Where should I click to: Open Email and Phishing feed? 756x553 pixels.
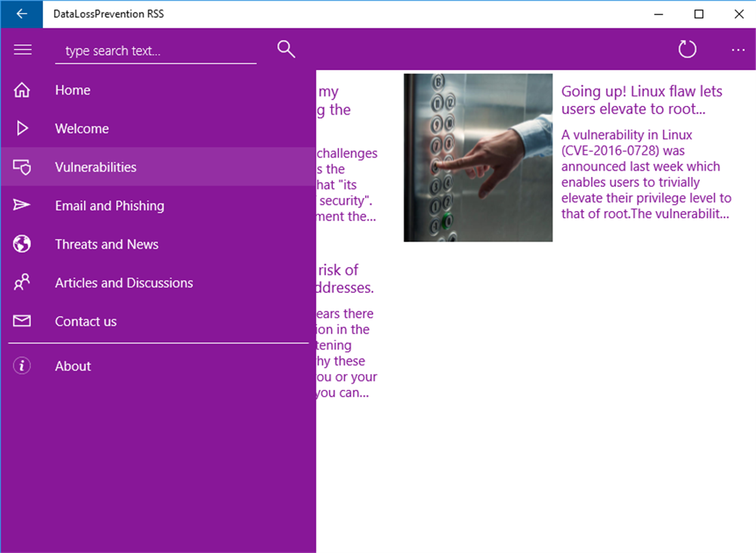(158, 205)
